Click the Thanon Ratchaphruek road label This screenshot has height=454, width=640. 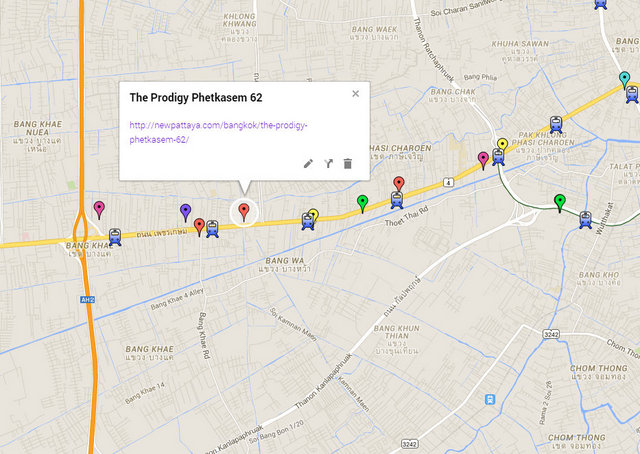click(x=434, y=49)
